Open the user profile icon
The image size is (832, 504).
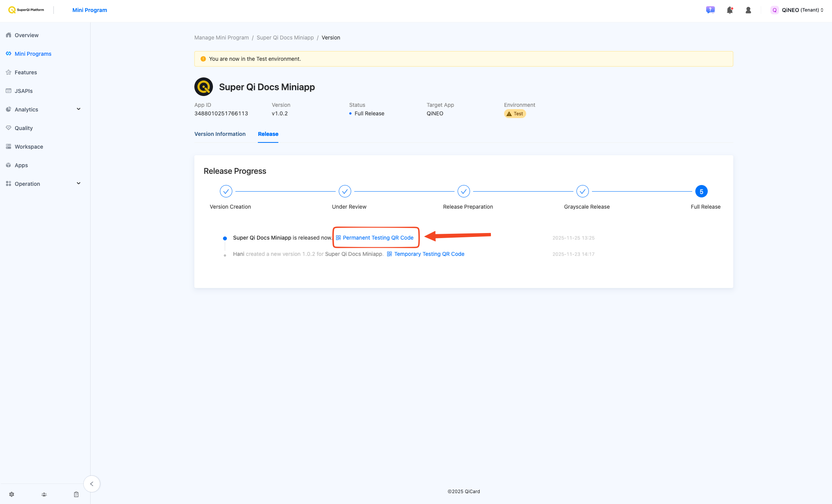click(748, 10)
